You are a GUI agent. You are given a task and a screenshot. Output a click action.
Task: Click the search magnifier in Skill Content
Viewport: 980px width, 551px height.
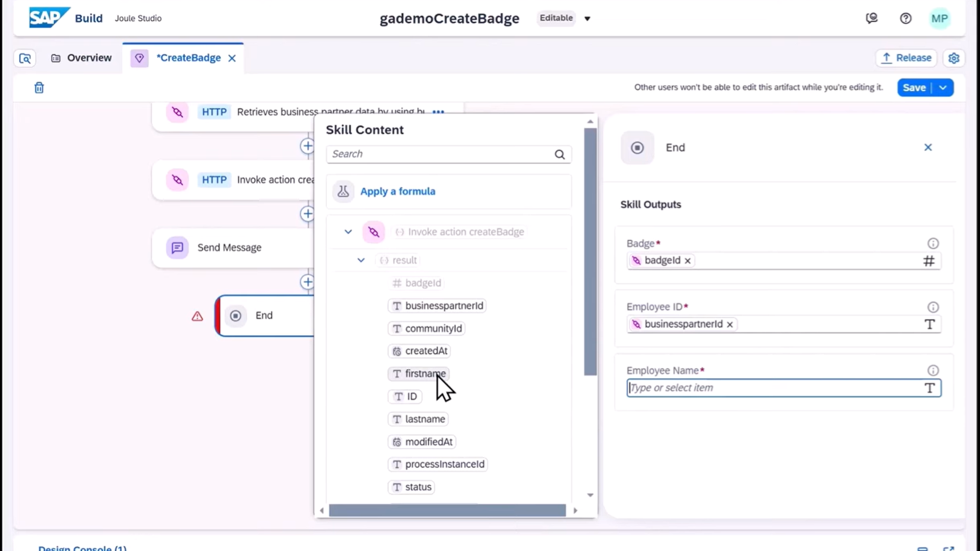click(559, 155)
